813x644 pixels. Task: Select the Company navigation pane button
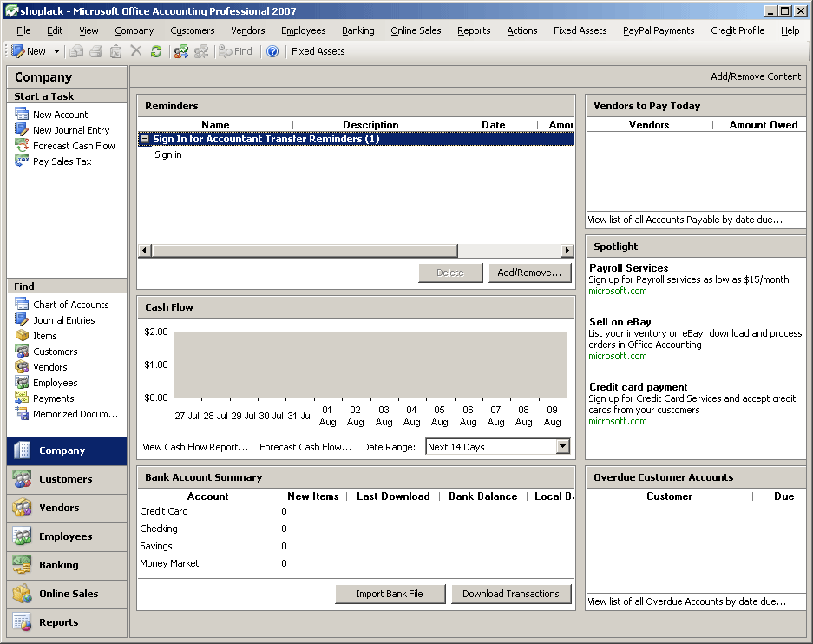pos(67,450)
